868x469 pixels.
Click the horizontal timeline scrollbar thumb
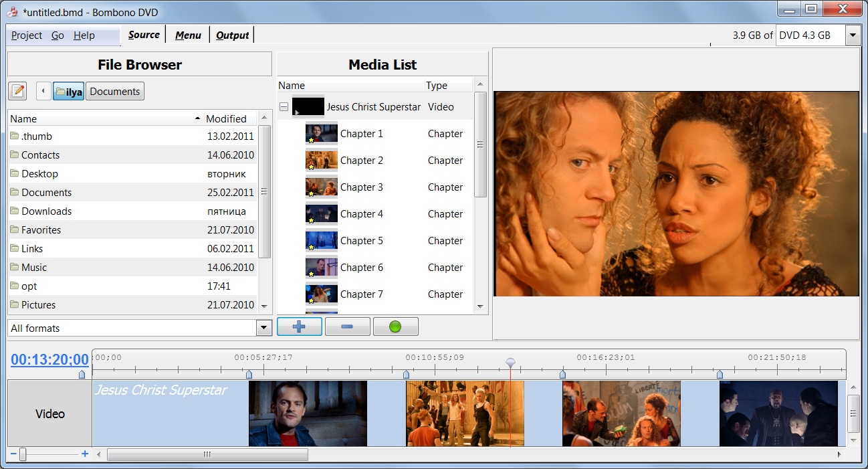coord(207,454)
